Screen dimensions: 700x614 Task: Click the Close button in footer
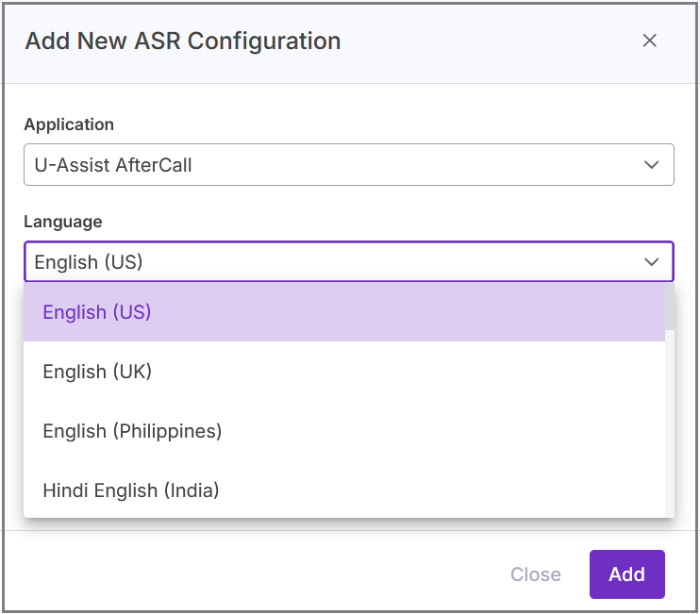535,573
